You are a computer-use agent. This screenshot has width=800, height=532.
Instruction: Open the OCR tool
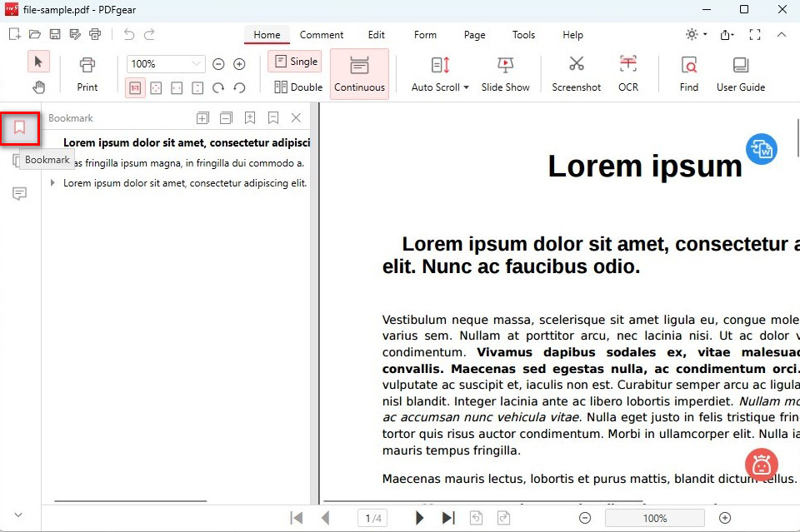click(627, 73)
